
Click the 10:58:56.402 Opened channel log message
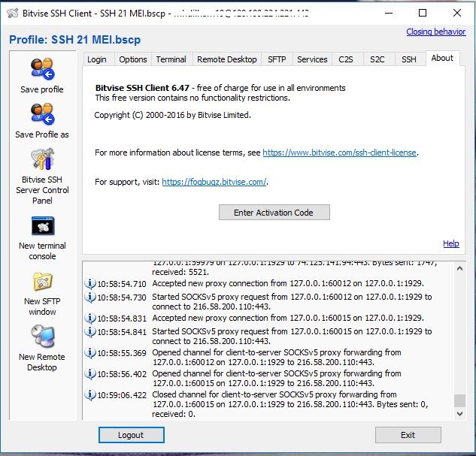click(277, 379)
